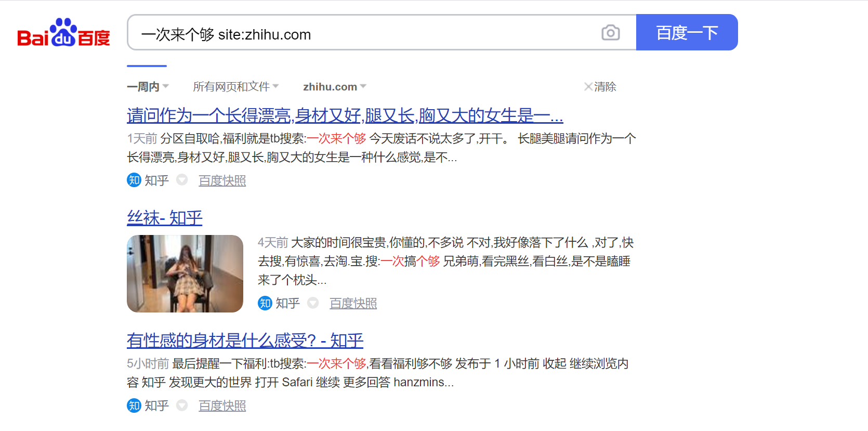868x431 pixels.
Task: Expand the 一周内 time filter dropdown
Action: point(148,87)
